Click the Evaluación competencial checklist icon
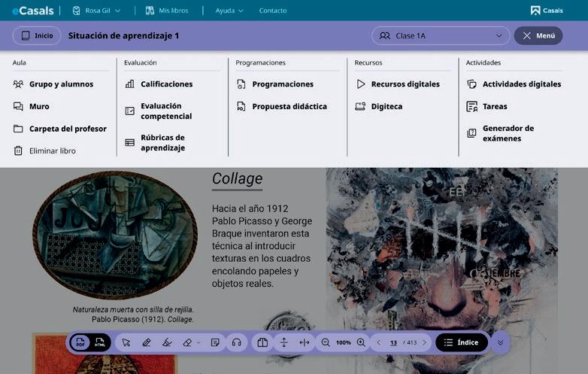The height and width of the screenshot is (374, 588). point(130,111)
